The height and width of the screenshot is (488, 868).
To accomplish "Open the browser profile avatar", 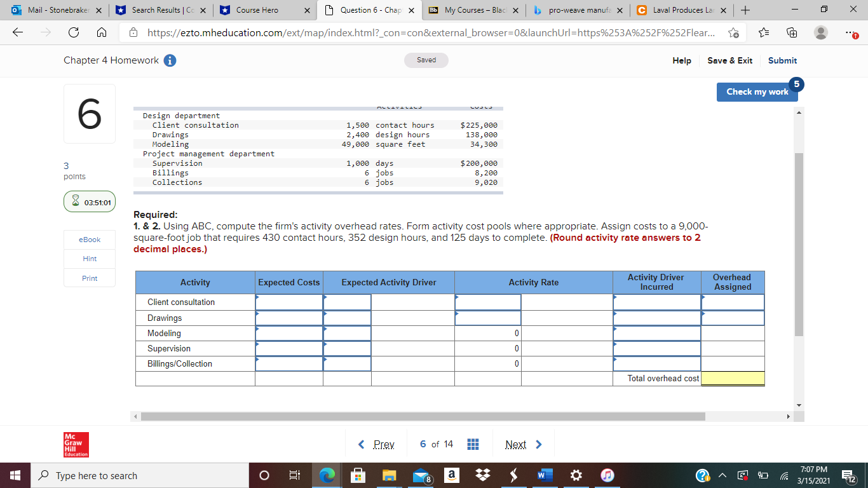I will [x=822, y=34].
